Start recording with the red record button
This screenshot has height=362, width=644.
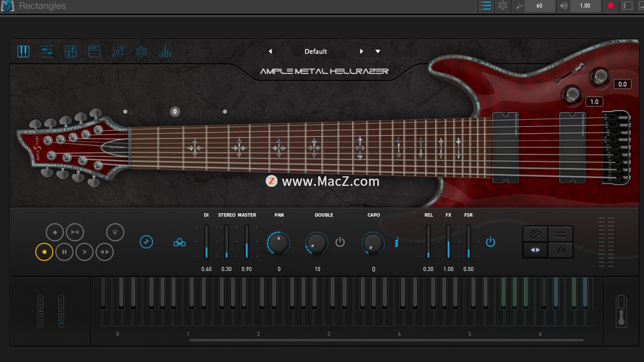611,6
